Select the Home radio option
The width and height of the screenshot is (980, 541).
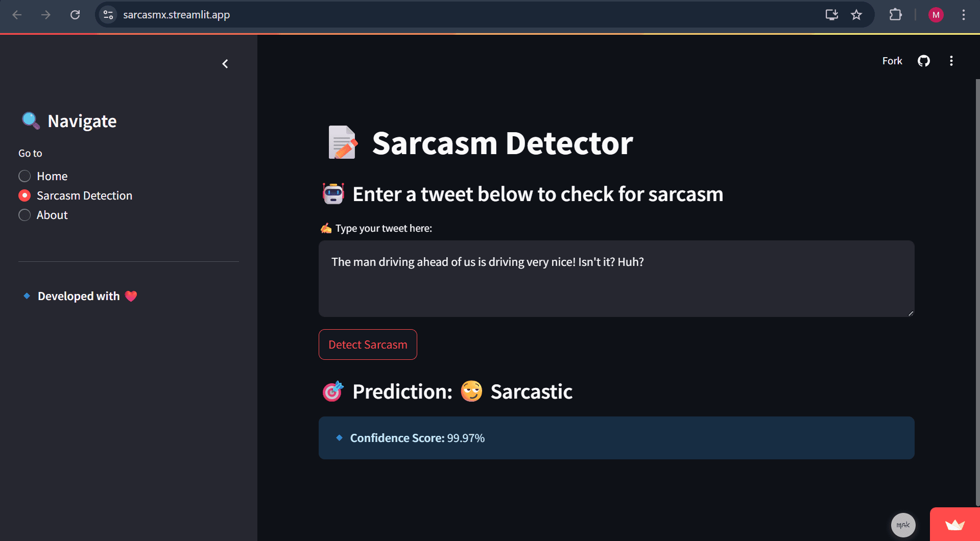point(24,176)
